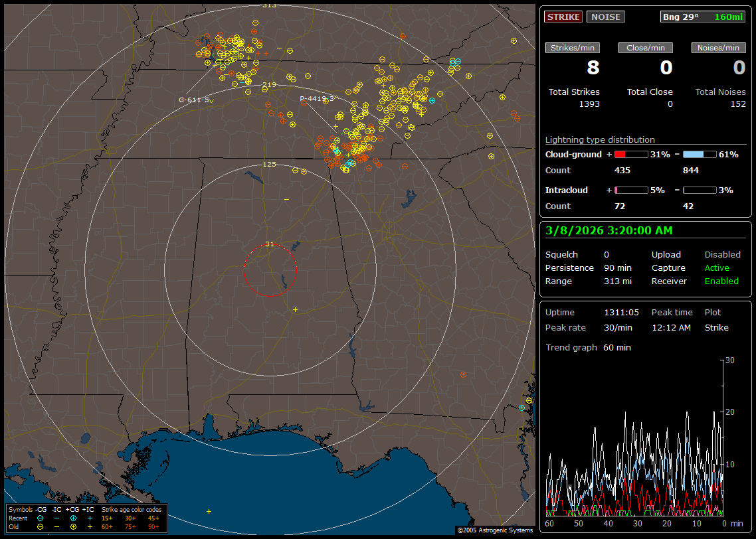
Task: Toggle the NOISE indicator
Action: (605, 17)
